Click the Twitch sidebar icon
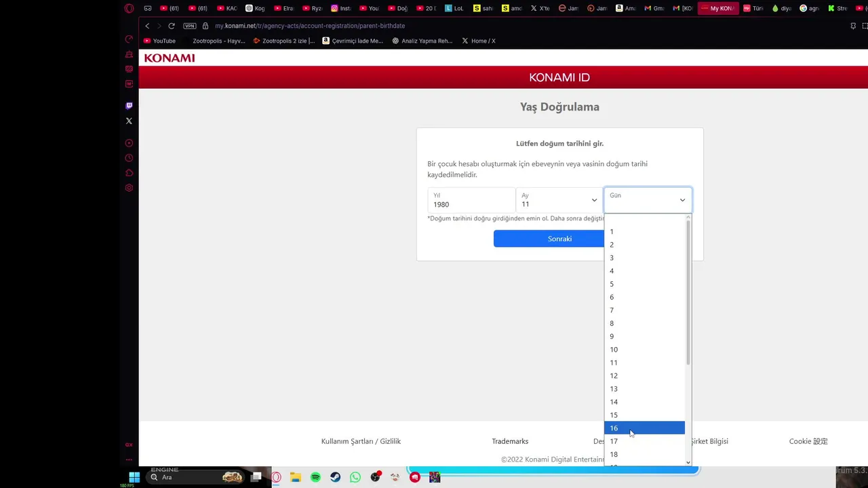Image resolution: width=868 pixels, height=488 pixels. coord(129,106)
